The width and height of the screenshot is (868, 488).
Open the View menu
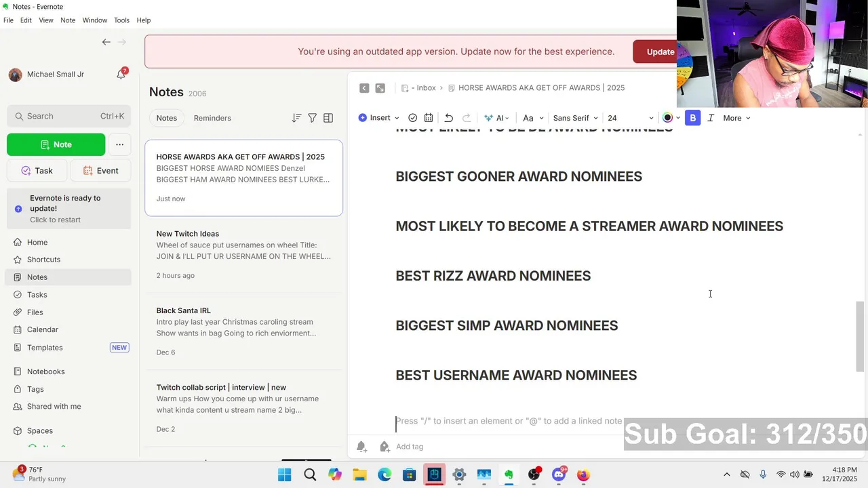click(46, 20)
